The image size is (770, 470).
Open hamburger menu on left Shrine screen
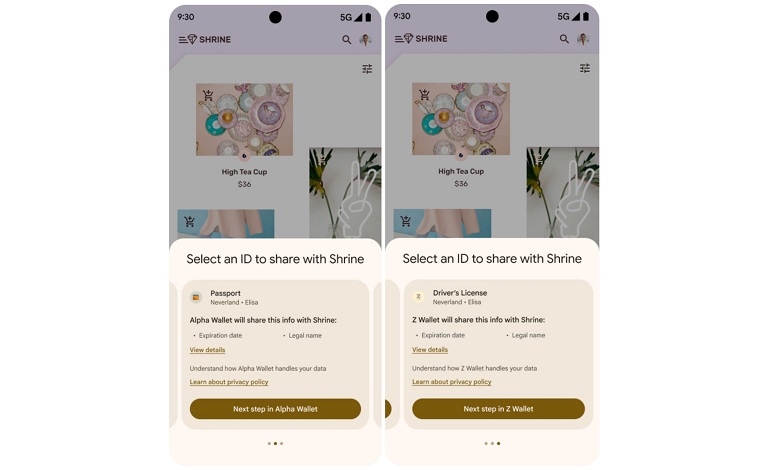183,40
